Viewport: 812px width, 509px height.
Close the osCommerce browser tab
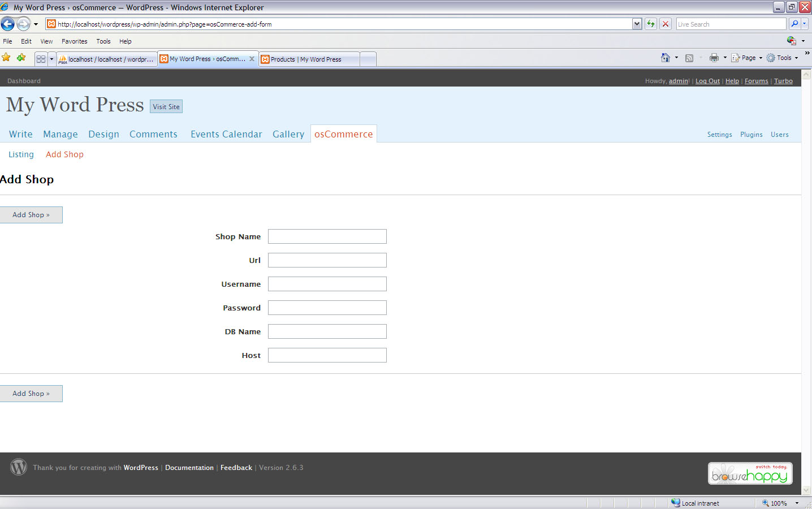(252, 59)
